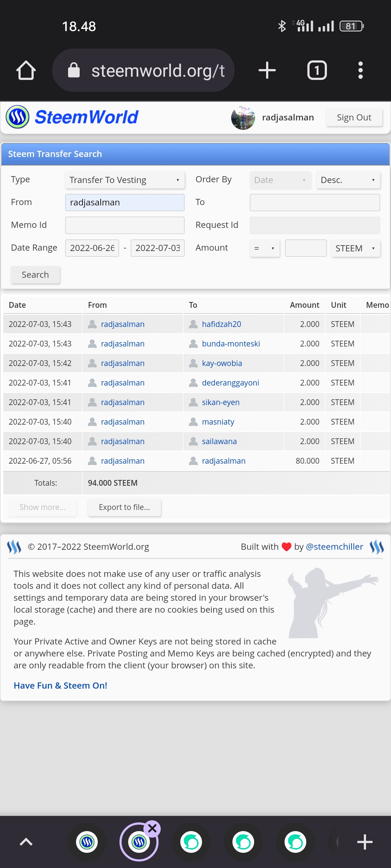Screen dimensions: 391x868
Task: Open the tab switcher showing 1
Action: click(x=317, y=70)
